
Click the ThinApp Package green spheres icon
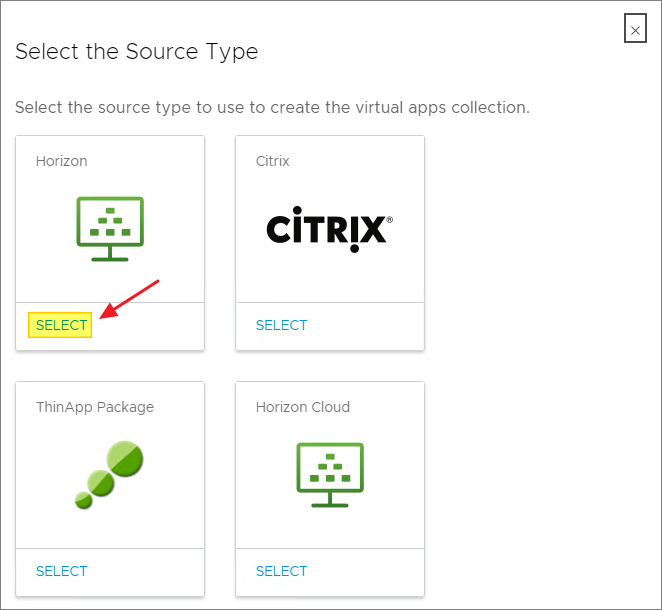pyautogui.click(x=110, y=474)
